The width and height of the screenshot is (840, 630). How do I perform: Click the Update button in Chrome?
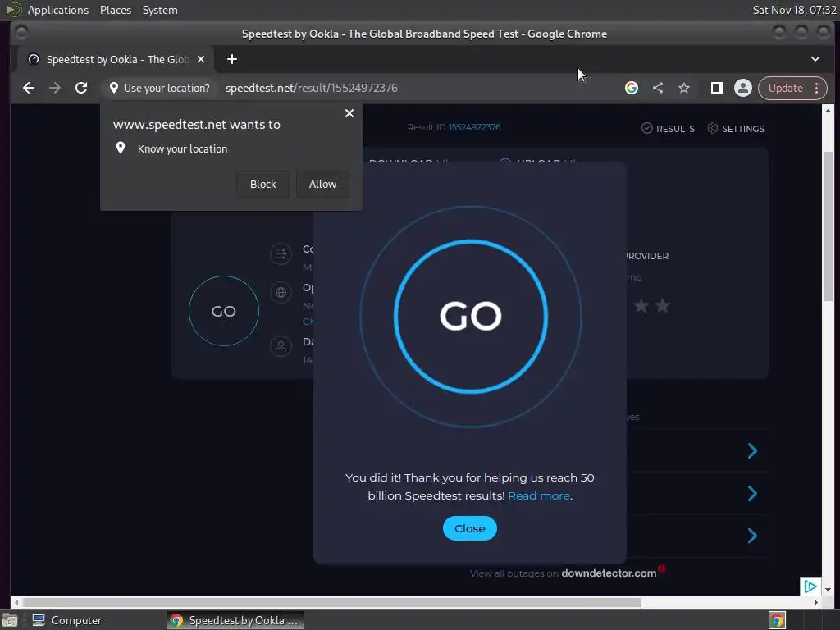click(785, 88)
